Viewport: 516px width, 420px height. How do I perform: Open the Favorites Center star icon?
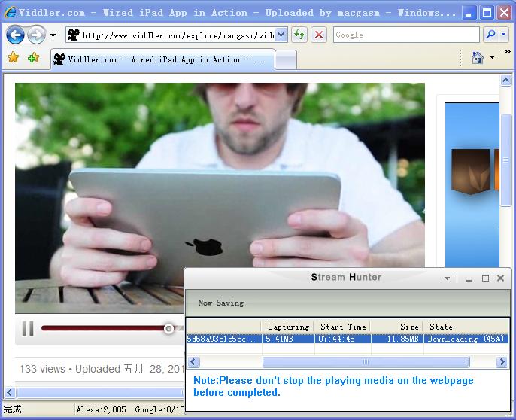(14, 58)
